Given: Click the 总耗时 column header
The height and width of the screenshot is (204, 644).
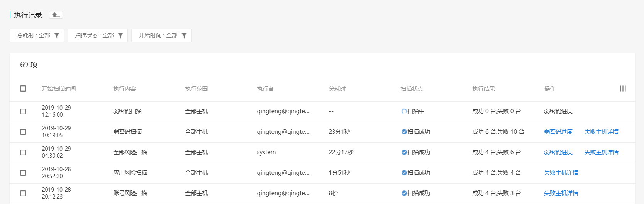Looking at the screenshot, I should click(337, 89).
